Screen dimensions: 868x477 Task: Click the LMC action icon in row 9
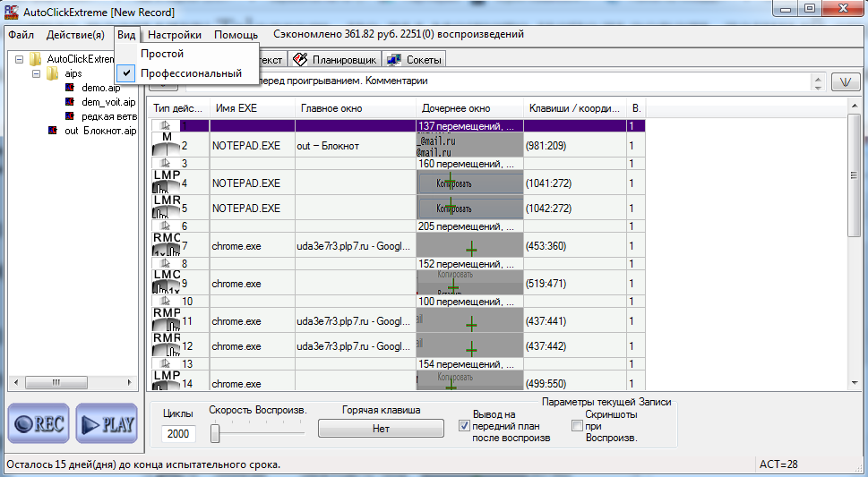coord(167,282)
